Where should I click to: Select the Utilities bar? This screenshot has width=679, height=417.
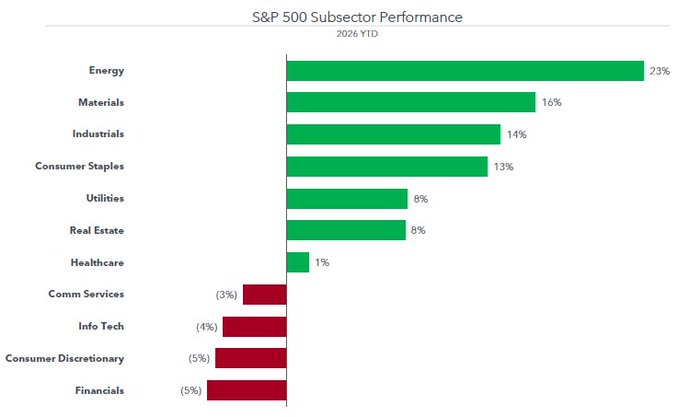(346, 199)
